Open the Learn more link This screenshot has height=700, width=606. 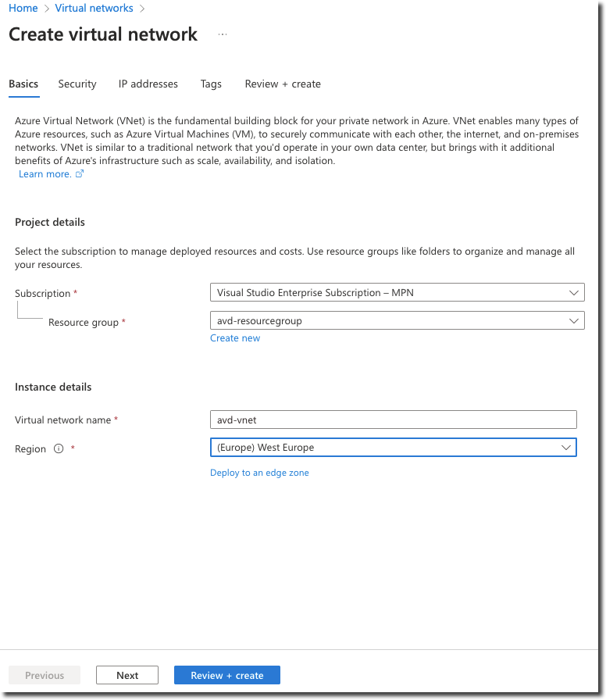coord(45,174)
